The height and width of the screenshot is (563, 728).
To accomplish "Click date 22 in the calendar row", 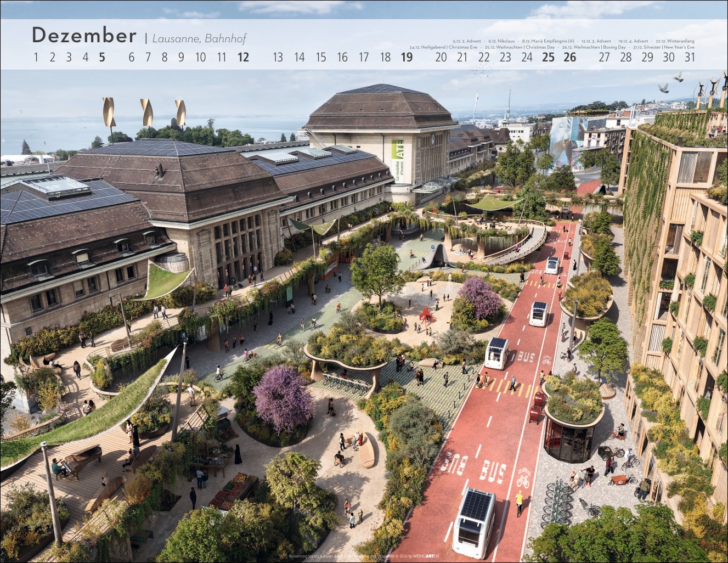I will click(484, 57).
